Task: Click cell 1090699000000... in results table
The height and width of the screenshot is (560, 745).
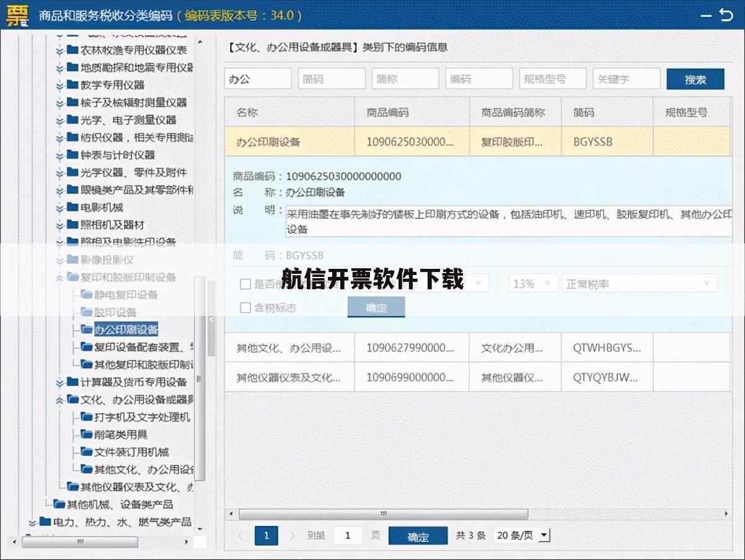Action: click(x=412, y=377)
